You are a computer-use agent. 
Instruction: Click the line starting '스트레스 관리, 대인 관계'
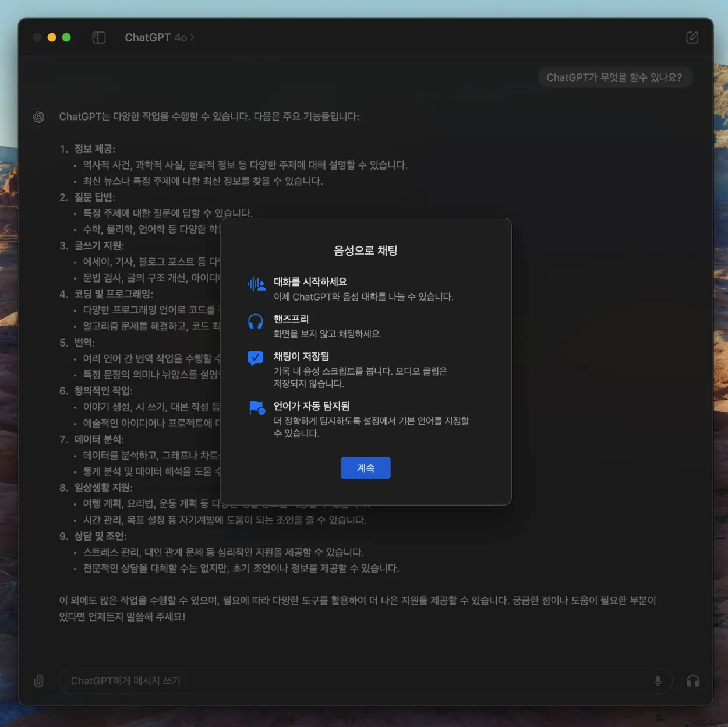(223, 552)
